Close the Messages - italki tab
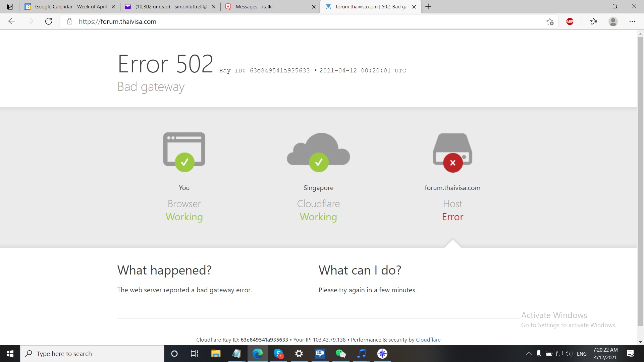The width and height of the screenshot is (644, 362). [314, 7]
